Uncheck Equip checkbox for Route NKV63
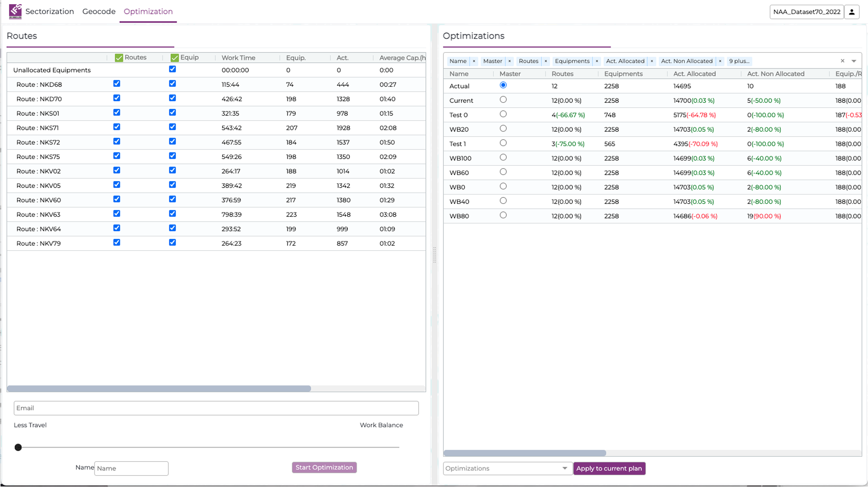This screenshot has width=868, height=487. [172, 214]
